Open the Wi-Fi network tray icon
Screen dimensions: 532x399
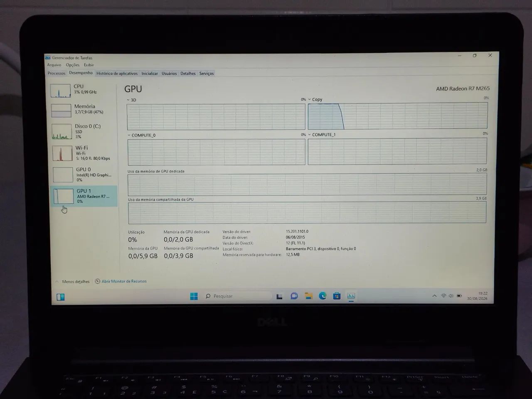(443, 296)
